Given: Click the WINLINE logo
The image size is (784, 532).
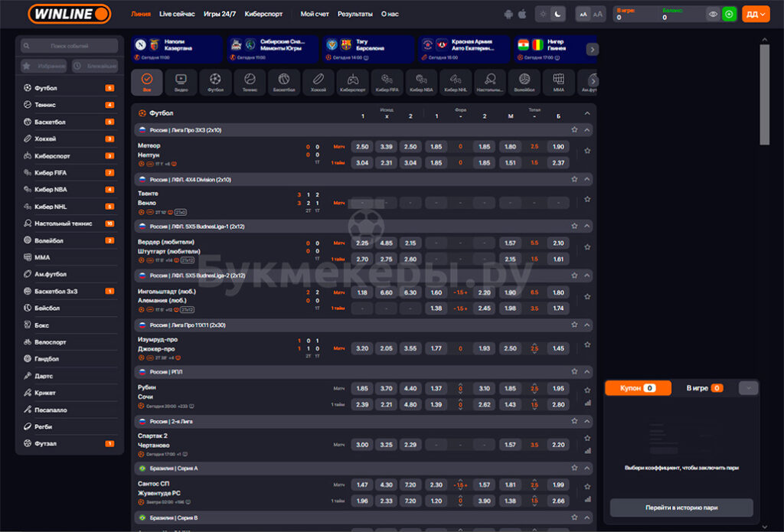Looking at the screenshot, I should [70, 14].
